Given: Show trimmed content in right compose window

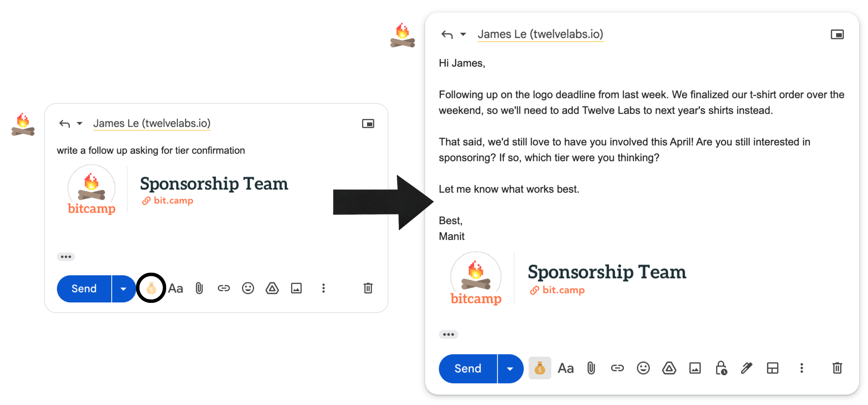Looking at the screenshot, I should pos(448,335).
